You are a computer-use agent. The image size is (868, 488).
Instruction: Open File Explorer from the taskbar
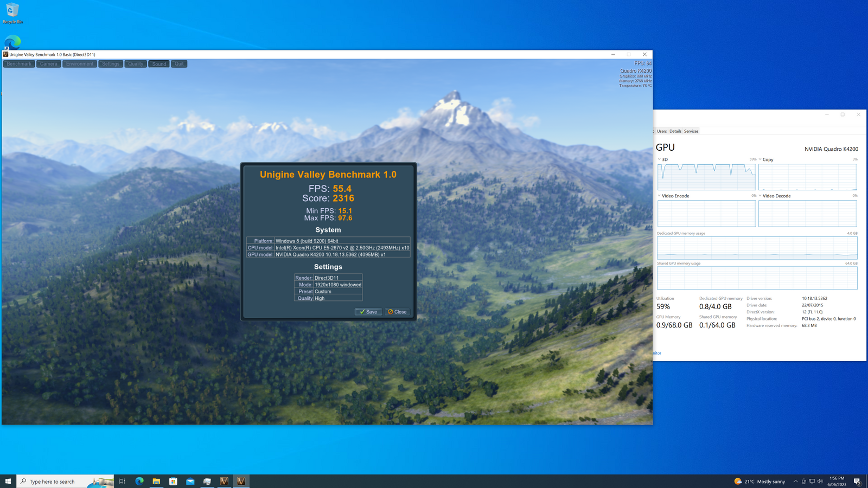[156, 481]
